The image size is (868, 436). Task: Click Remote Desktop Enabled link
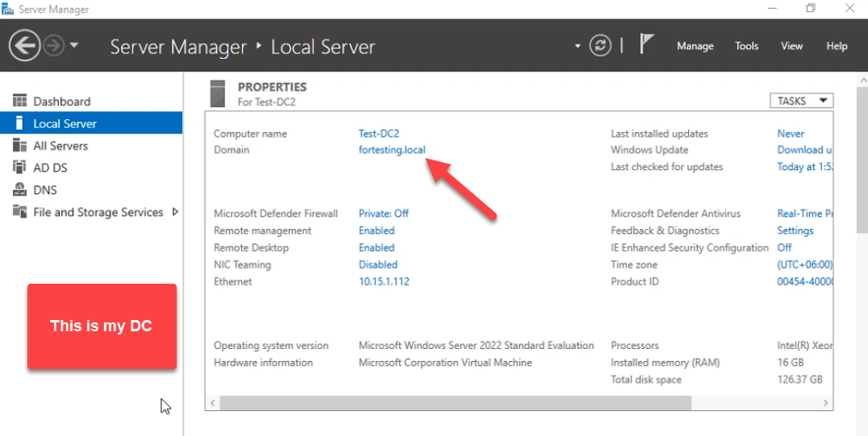(377, 247)
